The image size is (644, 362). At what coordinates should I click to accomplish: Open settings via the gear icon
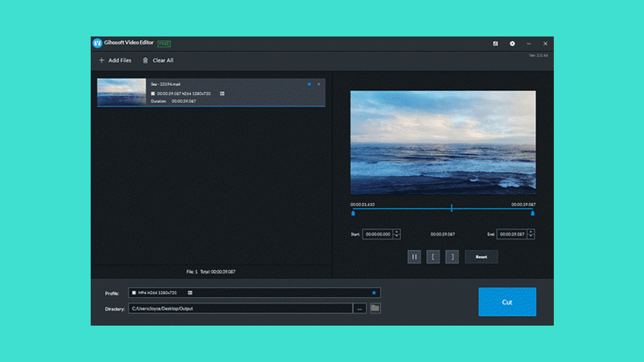click(513, 43)
